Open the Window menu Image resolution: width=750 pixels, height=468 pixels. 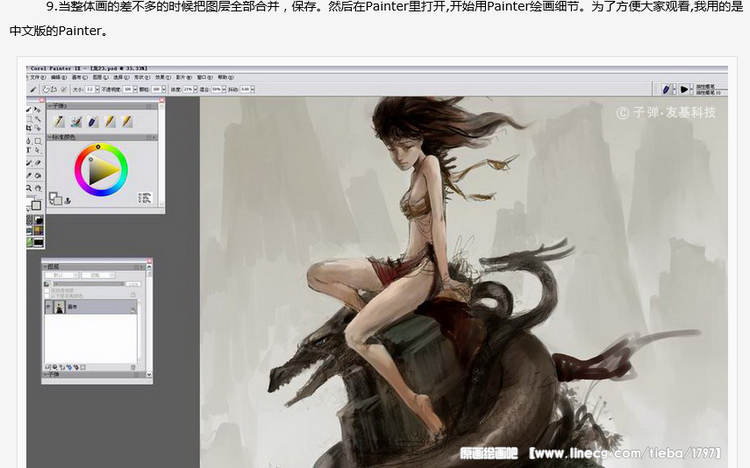coord(205,77)
